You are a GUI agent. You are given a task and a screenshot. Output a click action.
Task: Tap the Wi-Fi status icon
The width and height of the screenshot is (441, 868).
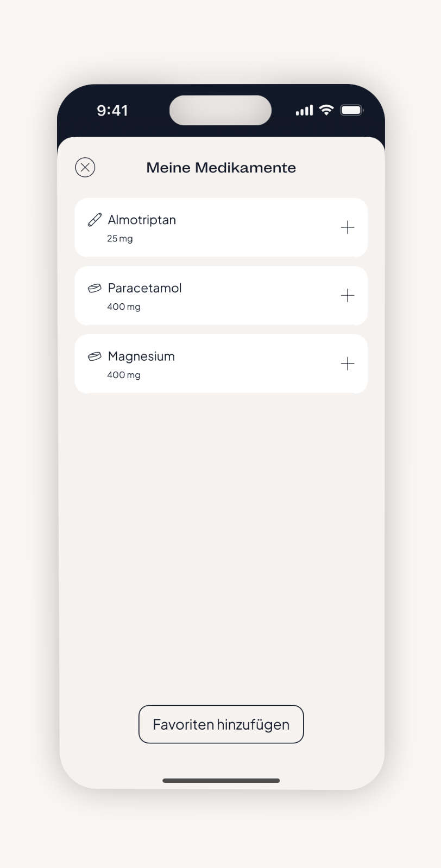(326, 110)
